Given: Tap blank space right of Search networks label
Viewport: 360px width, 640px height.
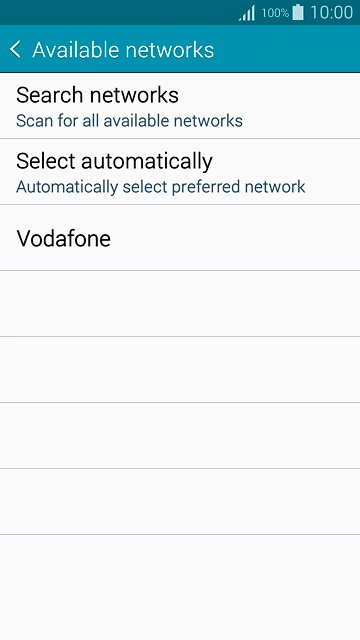Looking at the screenshot, I should click(269, 95).
